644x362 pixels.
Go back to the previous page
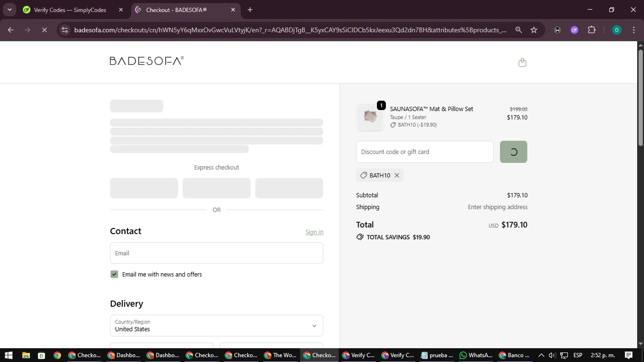pos(11,30)
